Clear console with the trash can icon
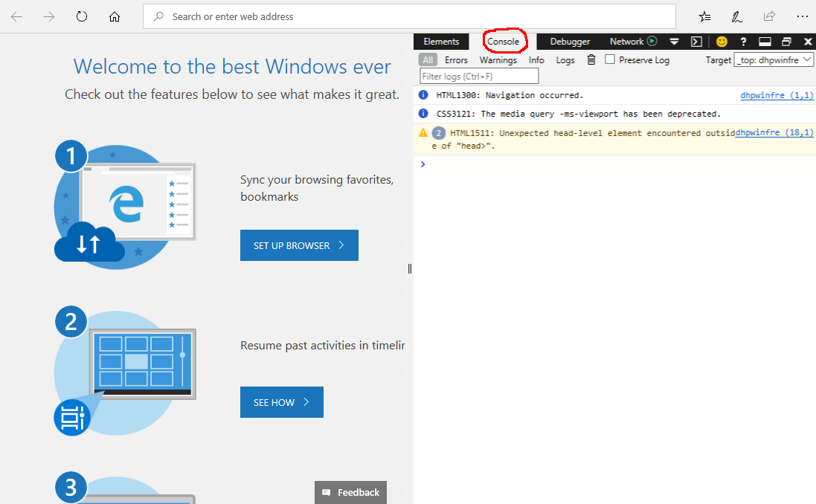The image size is (816, 504). pyautogui.click(x=591, y=60)
